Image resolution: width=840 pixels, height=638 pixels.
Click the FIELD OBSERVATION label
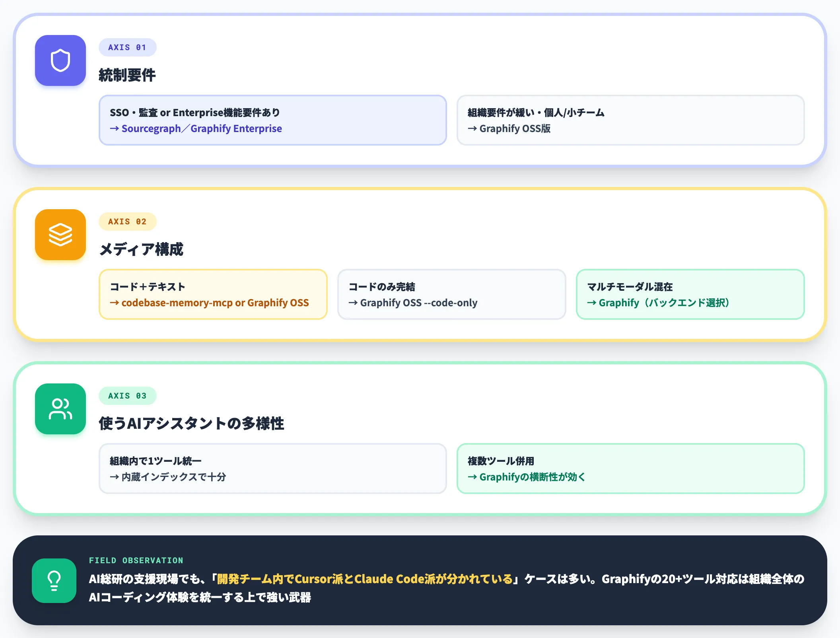136,560
